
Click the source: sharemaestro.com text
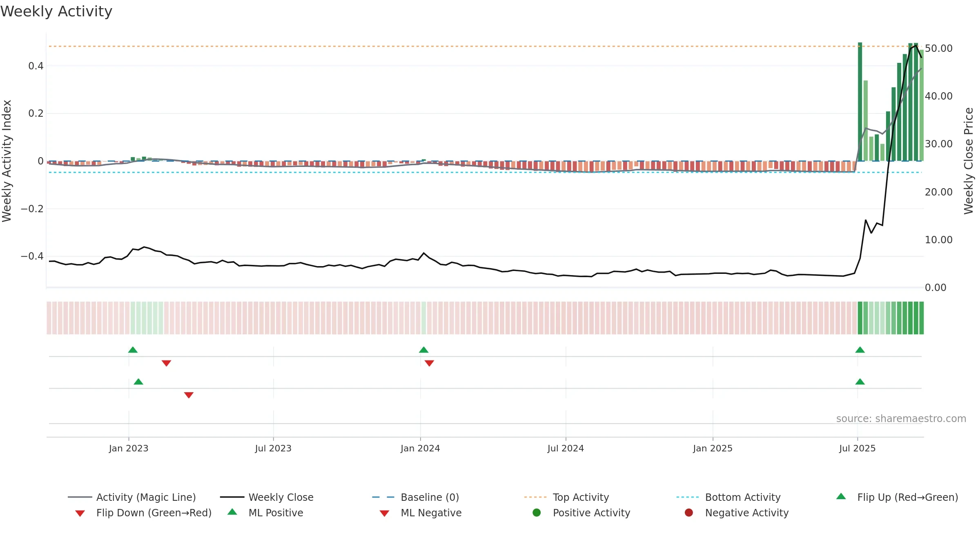click(x=901, y=419)
